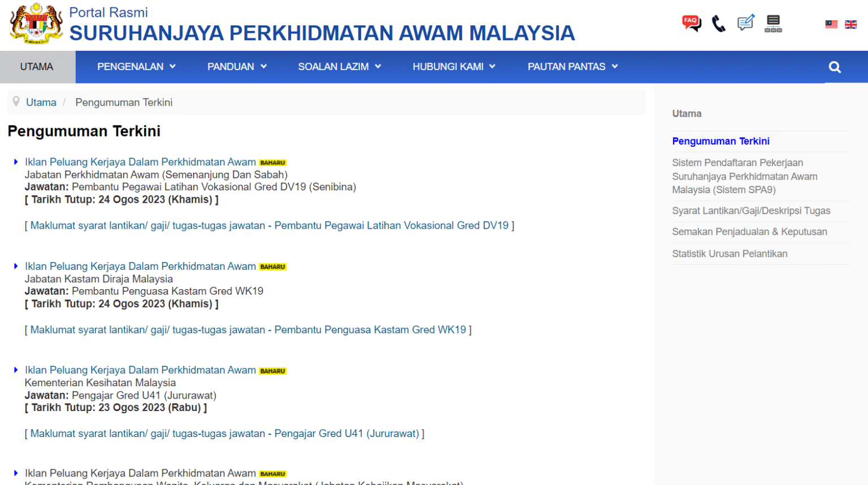Viewport: 868px width, 485px height.
Task: Click the Malaysia coat of arms logo
Action: click(x=37, y=24)
